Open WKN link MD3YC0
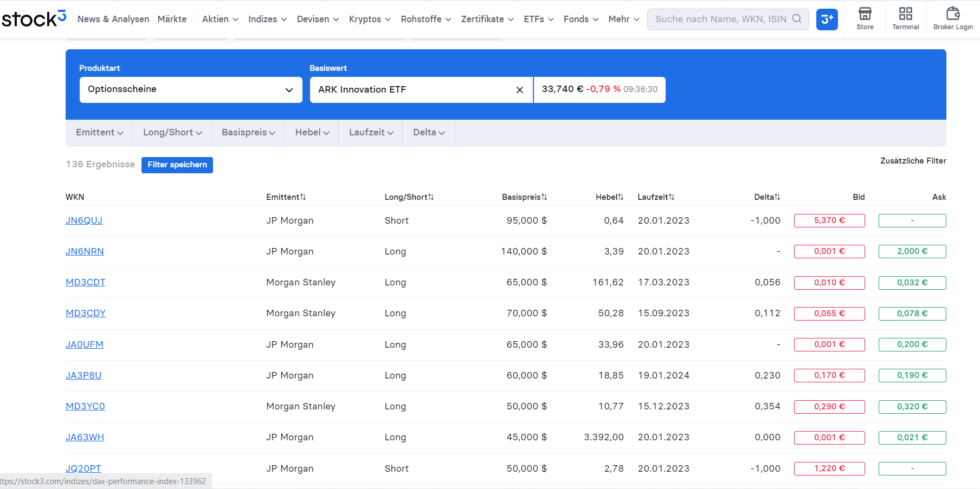This screenshot has height=489, width=980. pos(85,406)
